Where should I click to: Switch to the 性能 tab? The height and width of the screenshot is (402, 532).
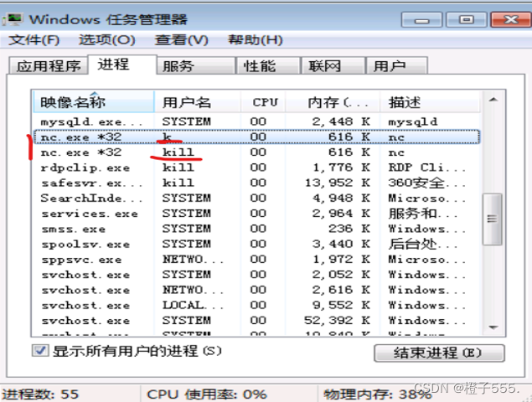coord(268,65)
